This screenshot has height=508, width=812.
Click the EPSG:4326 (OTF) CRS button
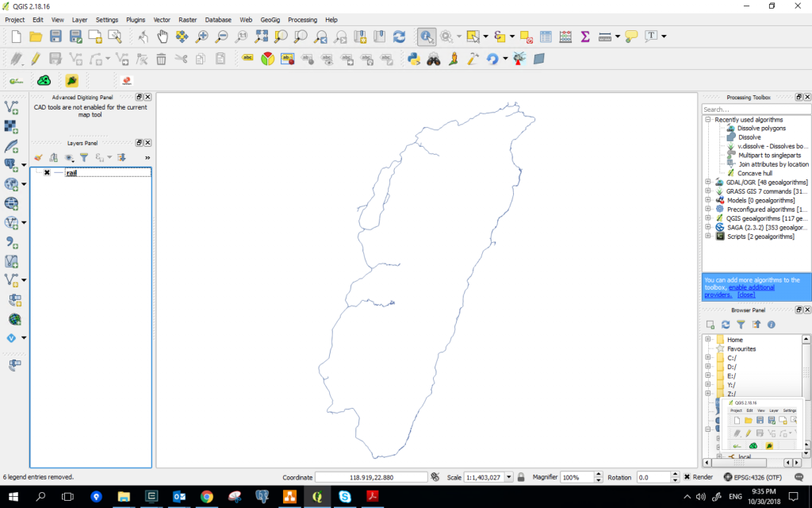pyautogui.click(x=753, y=477)
